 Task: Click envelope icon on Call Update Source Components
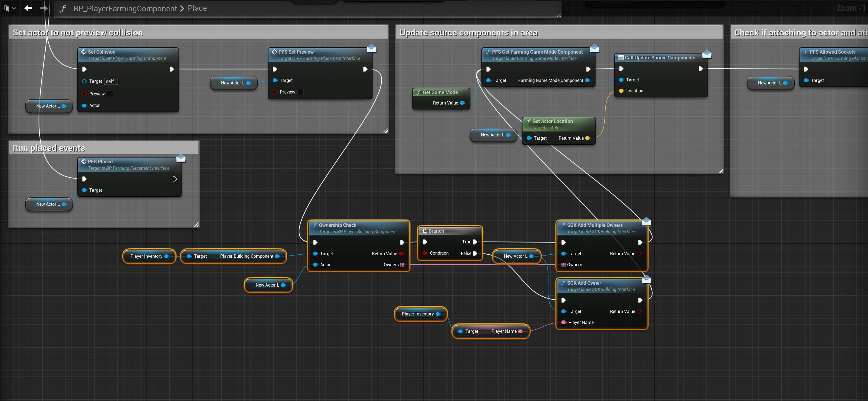(x=707, y=54)
